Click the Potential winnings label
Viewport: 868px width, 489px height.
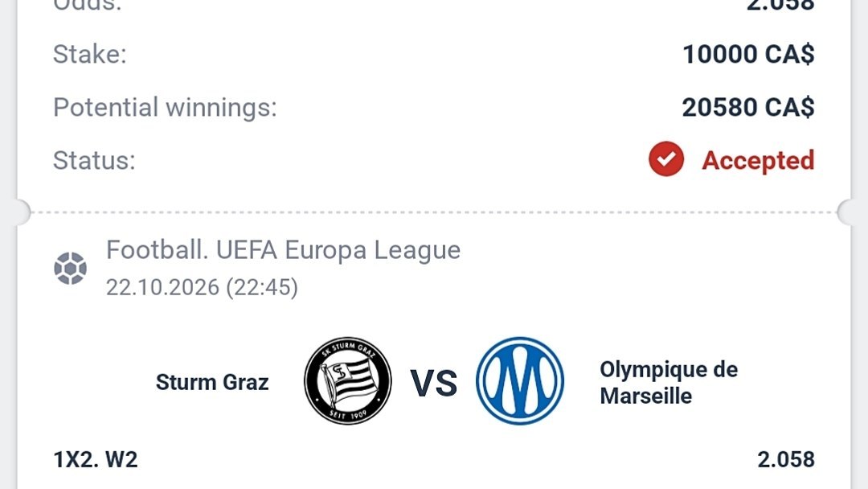coord(165,107)
